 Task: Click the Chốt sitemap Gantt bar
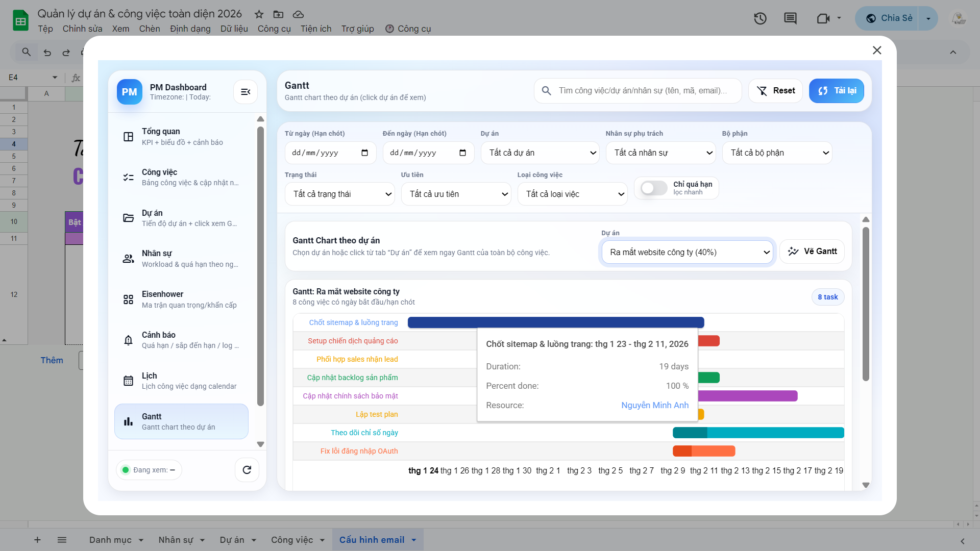(x=555, y=322)
